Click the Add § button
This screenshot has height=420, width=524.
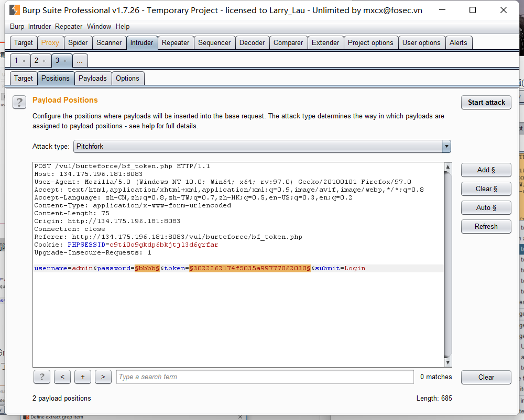point(486,170)
